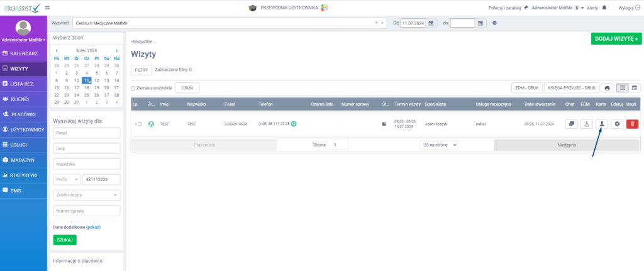Click the edit gear icon for the visit
Image resolution: width=644 pixels, height=271 pixels.
[617, 124]
